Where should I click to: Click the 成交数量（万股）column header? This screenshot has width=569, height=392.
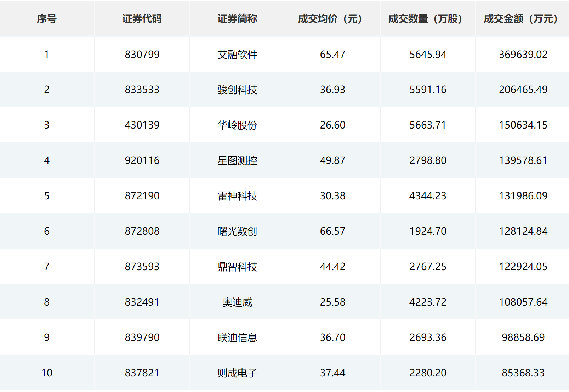click(427, 19)
